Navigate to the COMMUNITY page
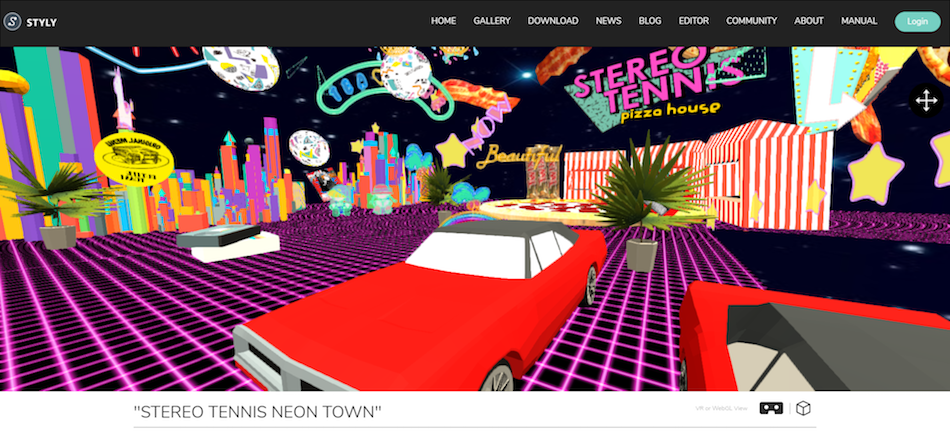 751,21
